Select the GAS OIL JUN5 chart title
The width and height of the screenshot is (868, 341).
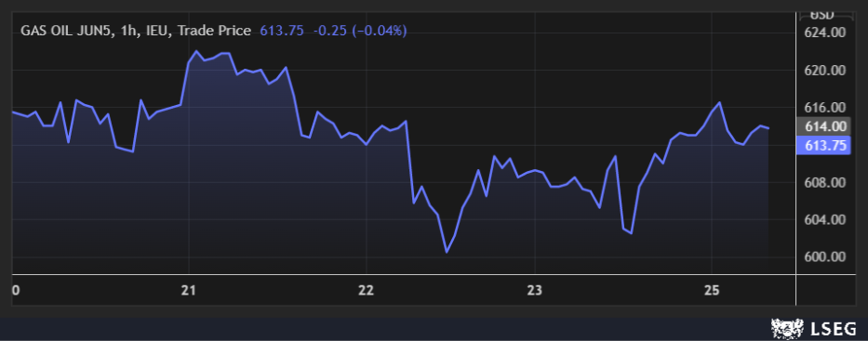(136, 31)
